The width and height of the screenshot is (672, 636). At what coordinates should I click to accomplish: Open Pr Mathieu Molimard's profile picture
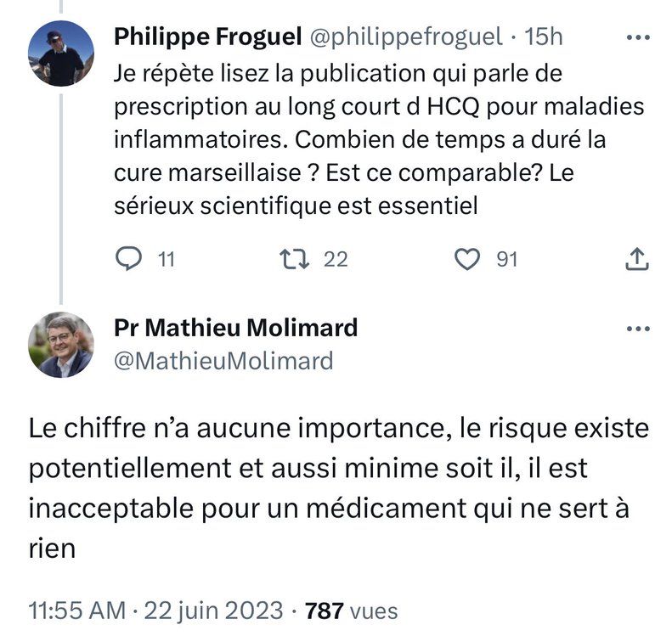(60, 345)
